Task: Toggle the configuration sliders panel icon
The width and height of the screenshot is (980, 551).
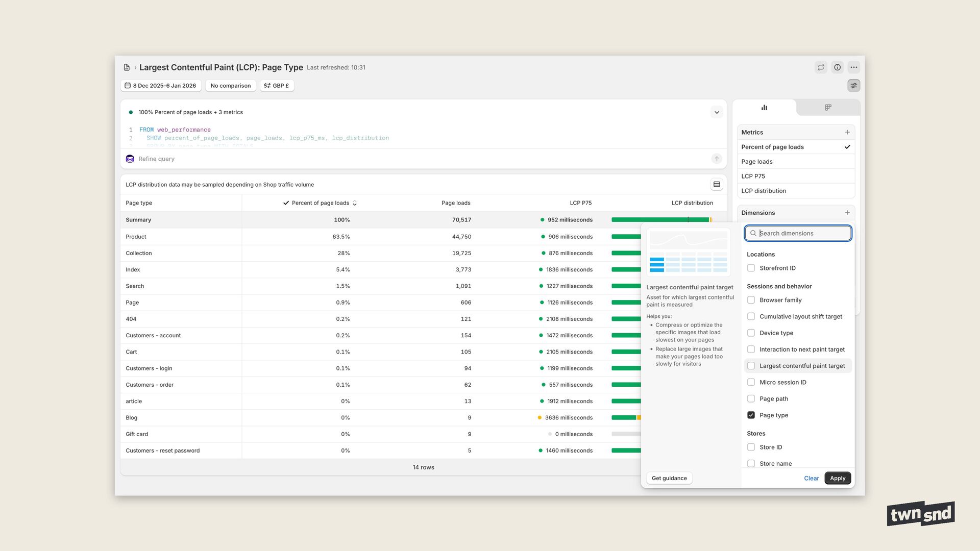Action: (x=853, y=86)
